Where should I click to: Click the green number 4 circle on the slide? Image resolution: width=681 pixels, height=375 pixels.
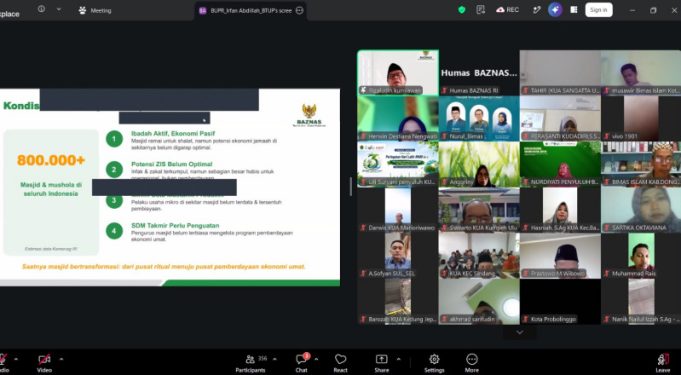coord(114,231)
